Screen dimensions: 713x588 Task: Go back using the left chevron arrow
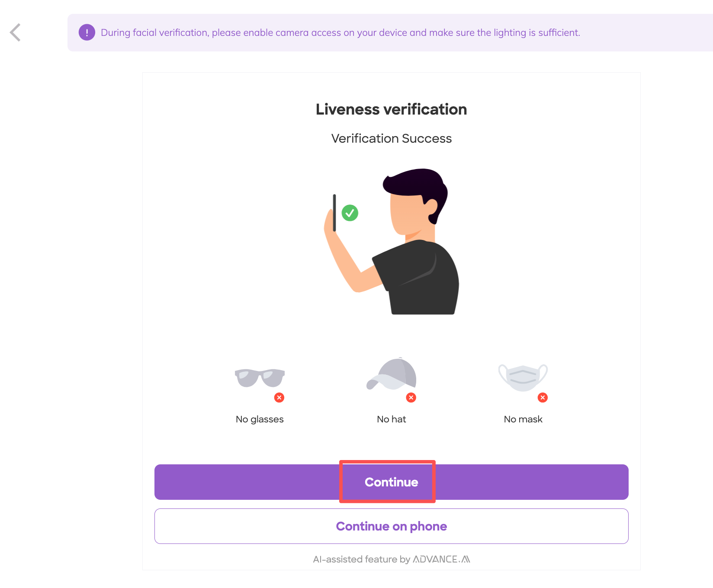(x=16, y=32)
